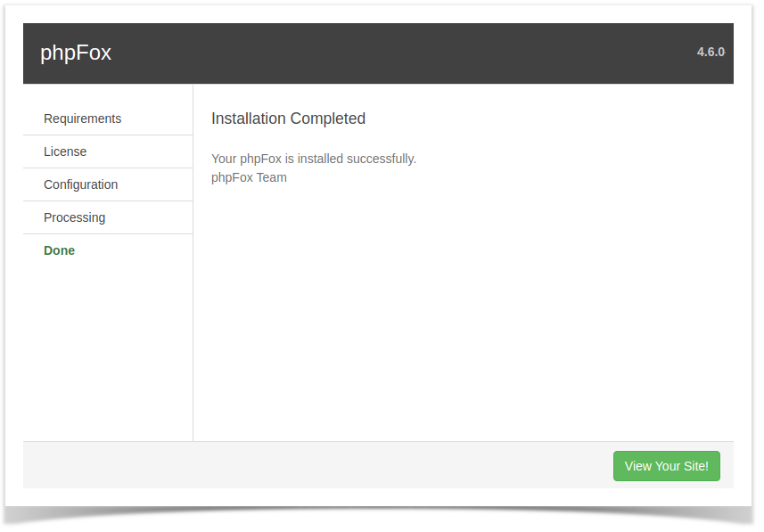Click the dark header bar beside phpFox

pos(399,53)
